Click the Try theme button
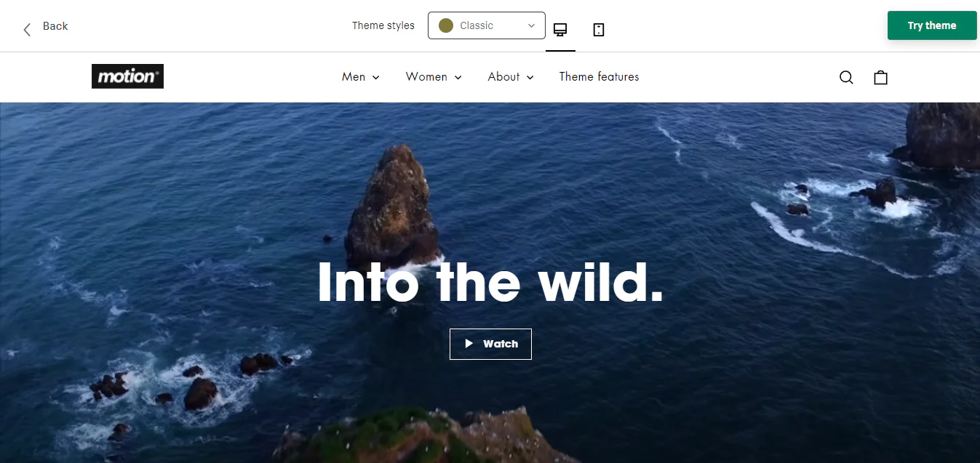 (x=932, y=25)
